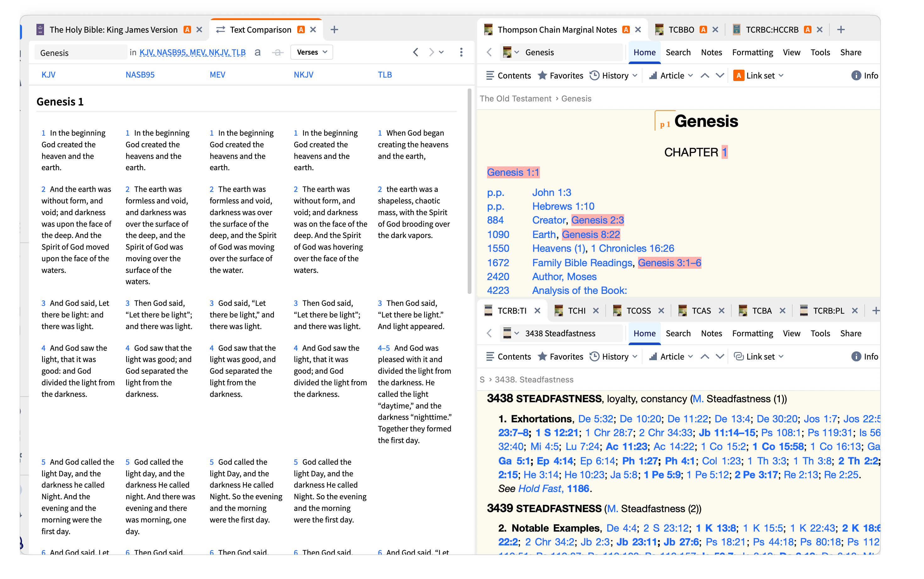
Task: Toggle strikethrough differences button
Action: tap(278, 52)
